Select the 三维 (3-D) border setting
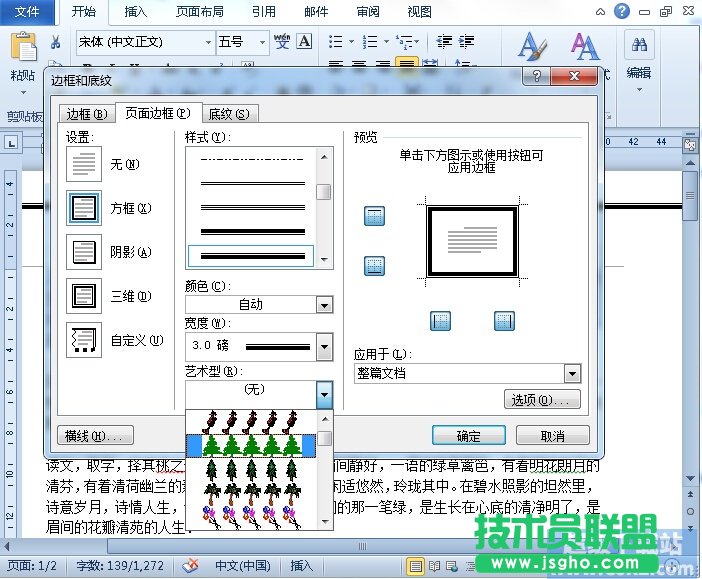Image resolution: width=702 pixels, height=579 pixels. click(x=84, y=296)
